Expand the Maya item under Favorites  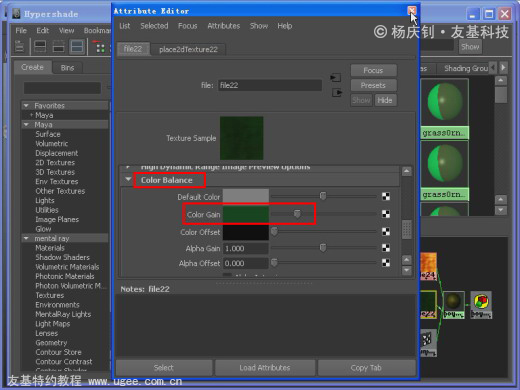pos(31,115)
